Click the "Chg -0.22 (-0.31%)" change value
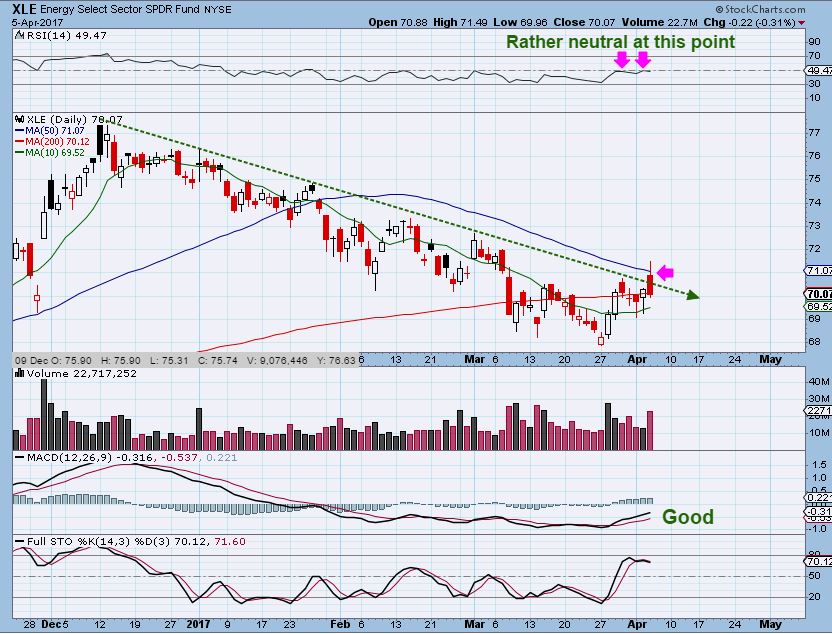Viewport: 832px width, 634px height. point(749,22)
